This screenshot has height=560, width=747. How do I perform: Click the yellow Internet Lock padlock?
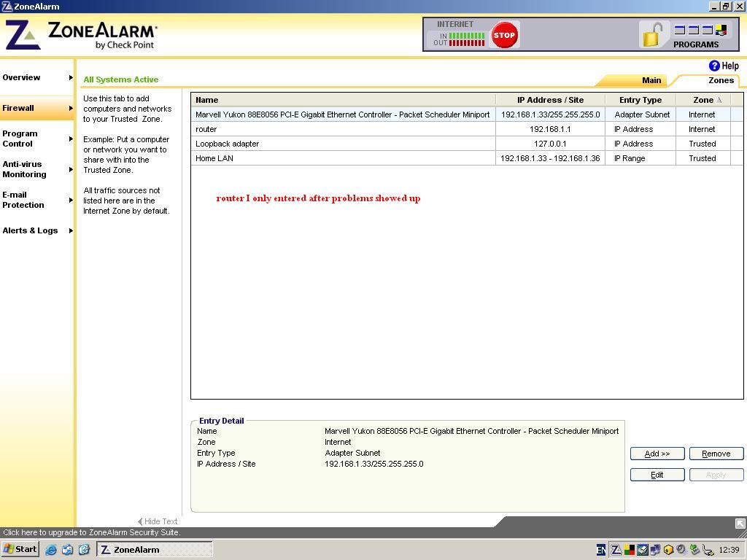(653, 34)
